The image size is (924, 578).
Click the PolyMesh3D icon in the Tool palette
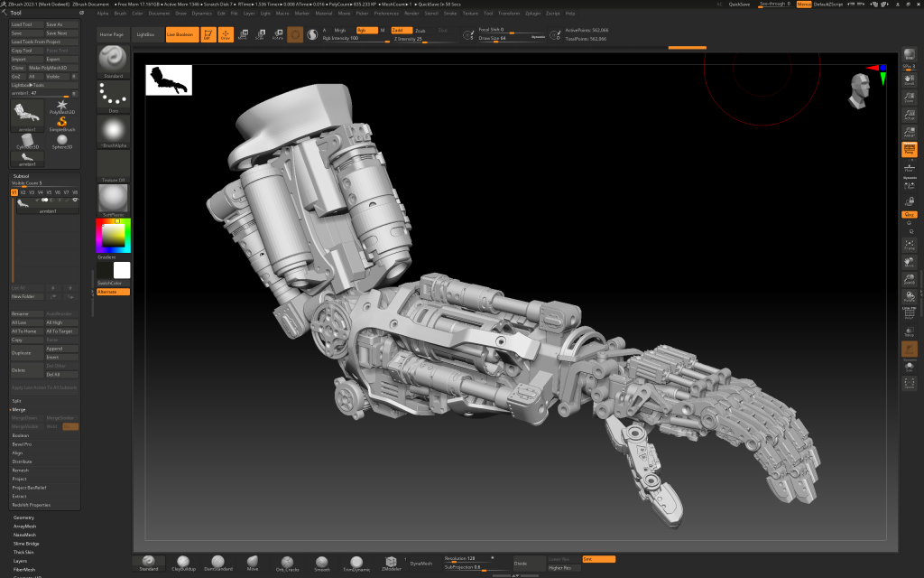(x=60, y=106)
